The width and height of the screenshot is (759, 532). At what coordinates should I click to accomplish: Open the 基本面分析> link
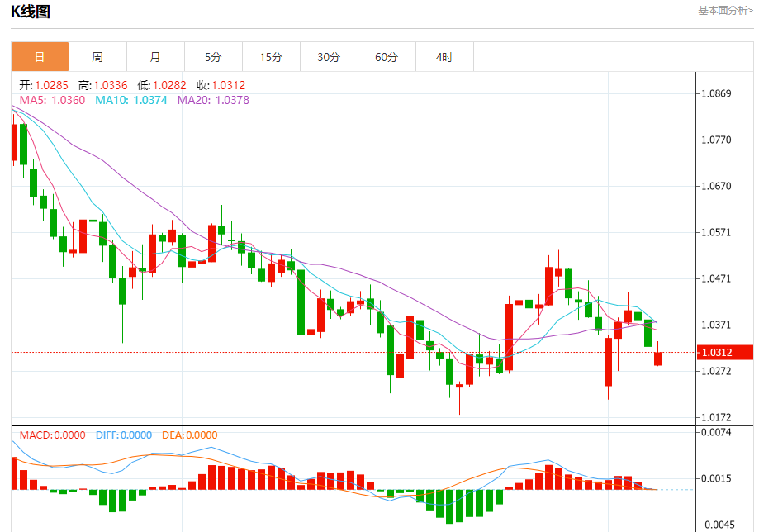pyautogui.click(x=725, y=11)
